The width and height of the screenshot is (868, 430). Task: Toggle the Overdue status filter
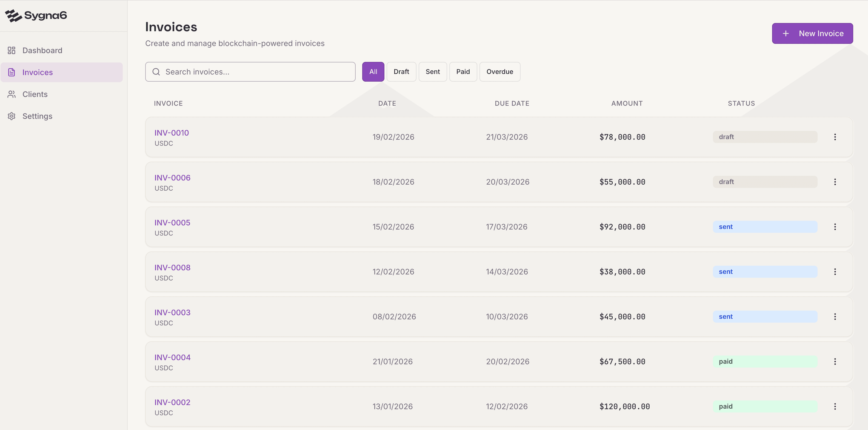pos(500,71)
